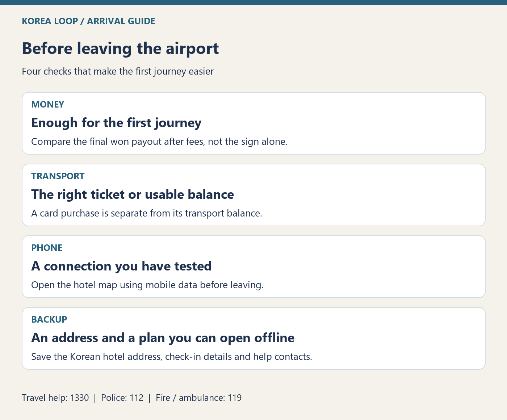
Task: Click the dark teal top header bar
Action: (x=253, y=2)
